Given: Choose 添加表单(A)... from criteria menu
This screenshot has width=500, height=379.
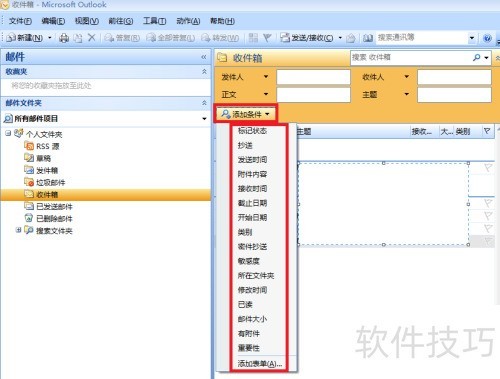Looking at the screenshot, I should [x=260, y=364].
